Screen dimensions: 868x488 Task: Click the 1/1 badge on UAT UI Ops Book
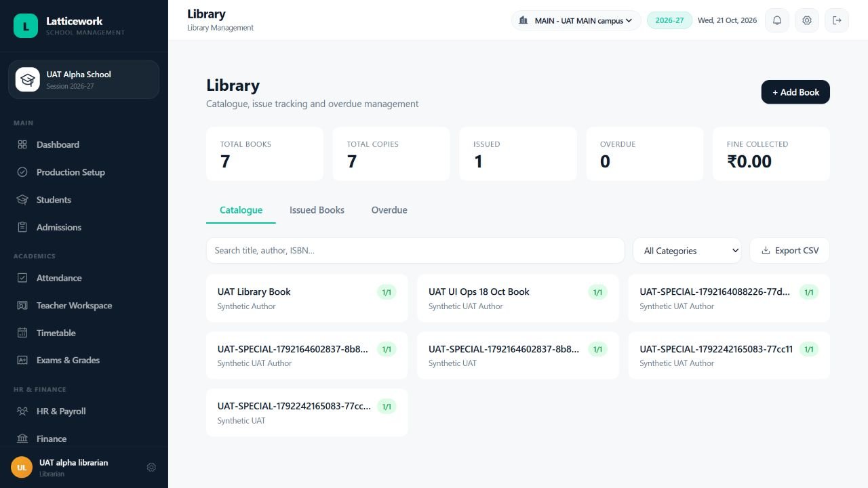tap(597, 292)
